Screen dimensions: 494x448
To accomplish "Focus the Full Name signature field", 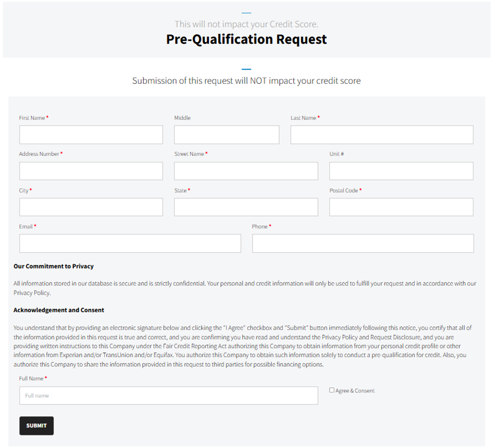I will 168,396.
